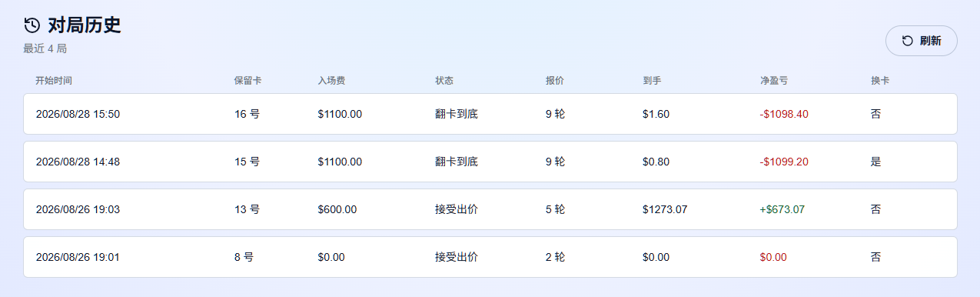Open the 2026/08/28 15:50 game row
Image resolution: width=980 pixels, height=297 pixels.
coord(490,114)
